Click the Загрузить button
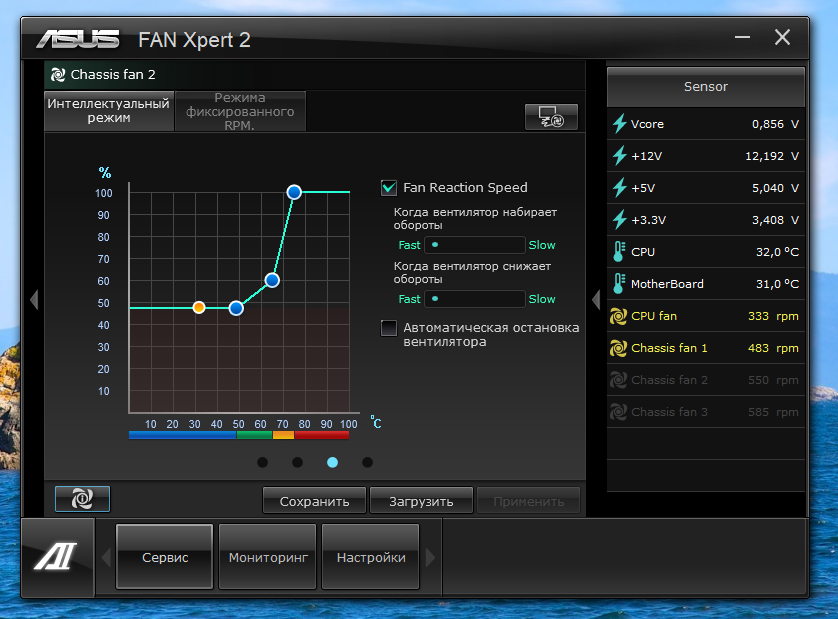 click(x=421, y=501)
